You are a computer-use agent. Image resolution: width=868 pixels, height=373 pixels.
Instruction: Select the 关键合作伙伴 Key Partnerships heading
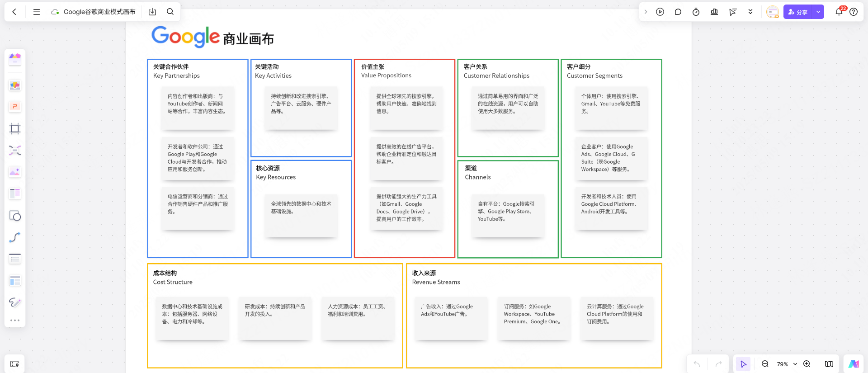[176, 71]
